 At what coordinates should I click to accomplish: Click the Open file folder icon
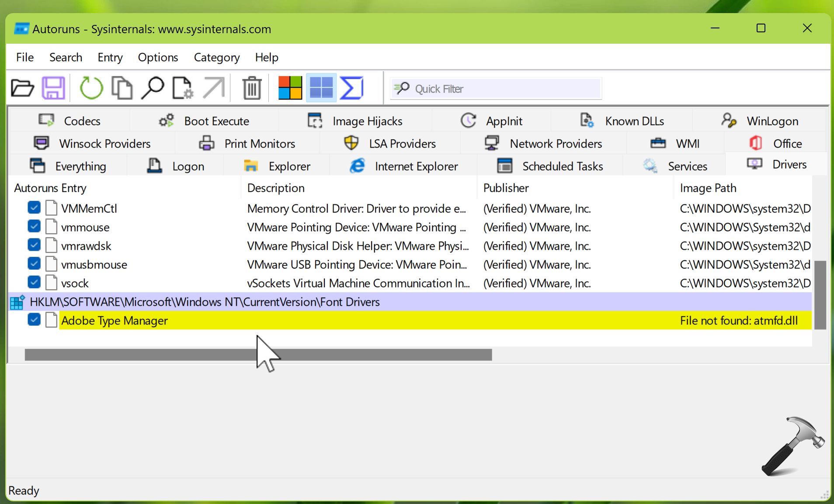click(x=22, y=88)
